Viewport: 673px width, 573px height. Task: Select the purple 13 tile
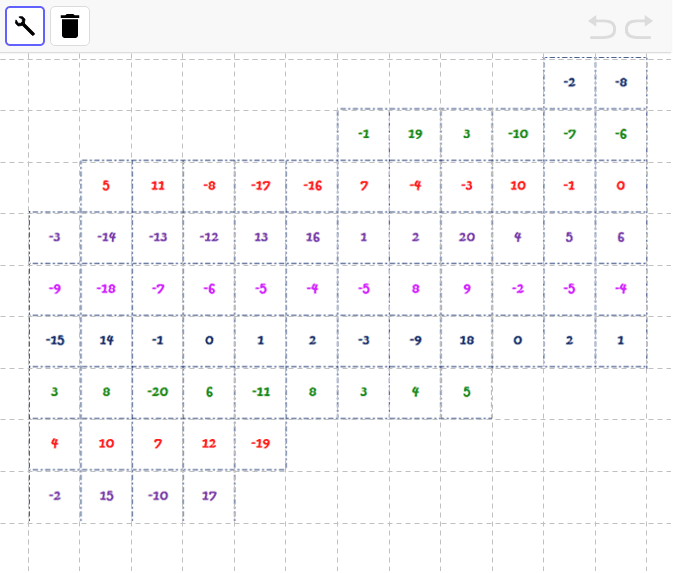click(x=261, y=237)
